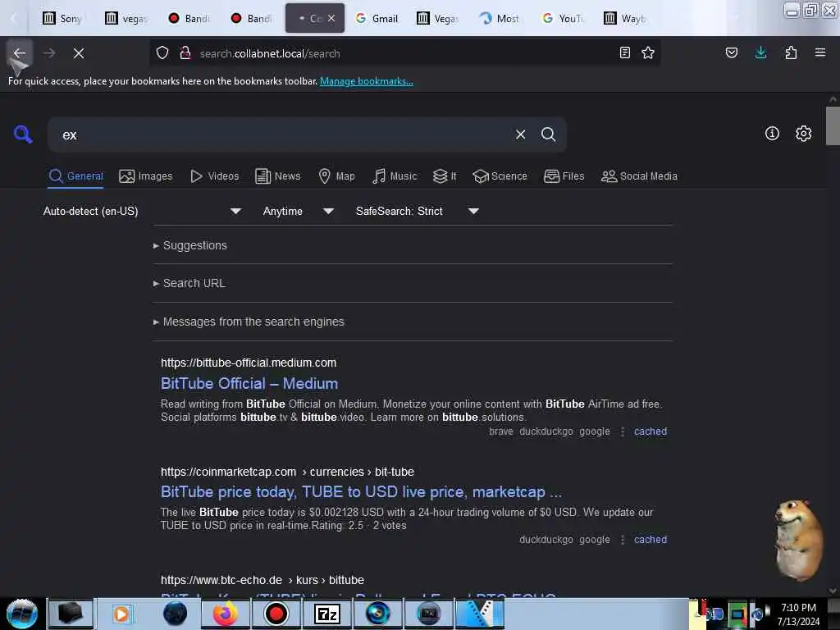This screenshot has width=840, height=630.
Task: Open the Anytime time range dropdown
Action: click(299, 211)
